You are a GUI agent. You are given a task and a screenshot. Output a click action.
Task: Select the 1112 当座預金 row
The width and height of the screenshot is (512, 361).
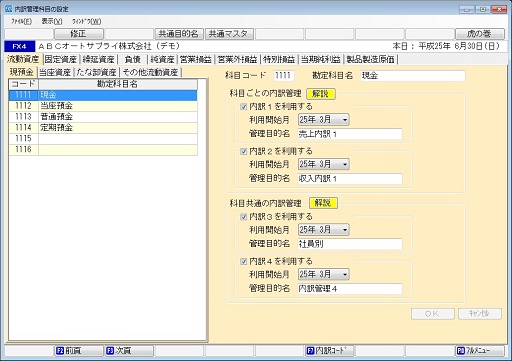[103, 106]
